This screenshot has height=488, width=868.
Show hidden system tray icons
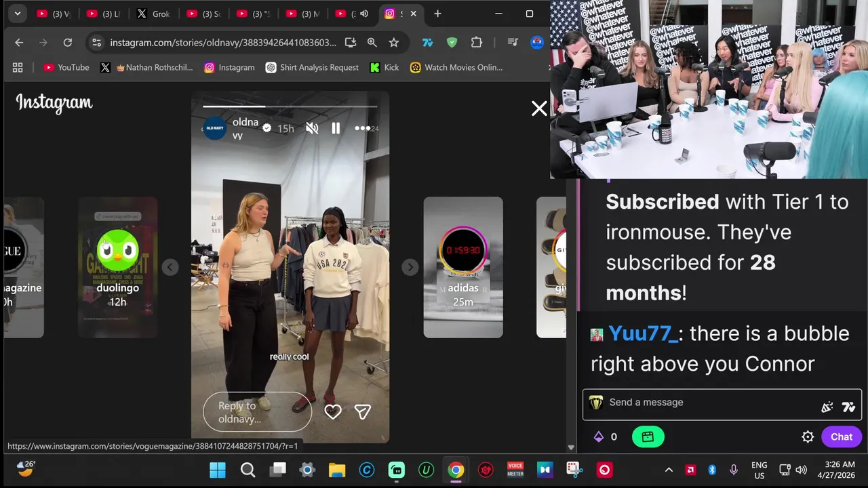pos(669,470)
